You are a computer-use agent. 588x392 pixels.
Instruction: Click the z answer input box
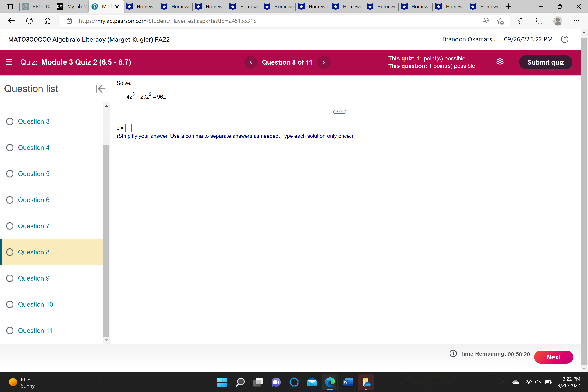[x=128, y=128]
